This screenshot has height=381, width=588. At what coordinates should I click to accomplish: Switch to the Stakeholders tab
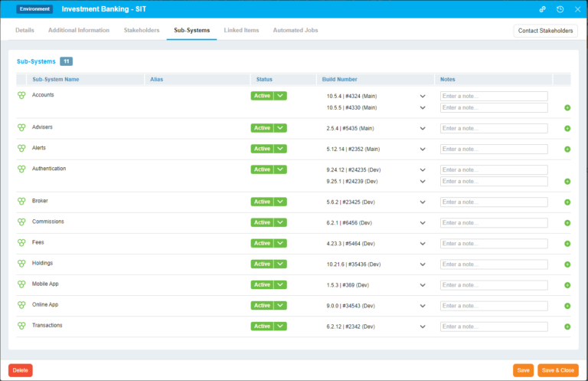pos(142,31)
